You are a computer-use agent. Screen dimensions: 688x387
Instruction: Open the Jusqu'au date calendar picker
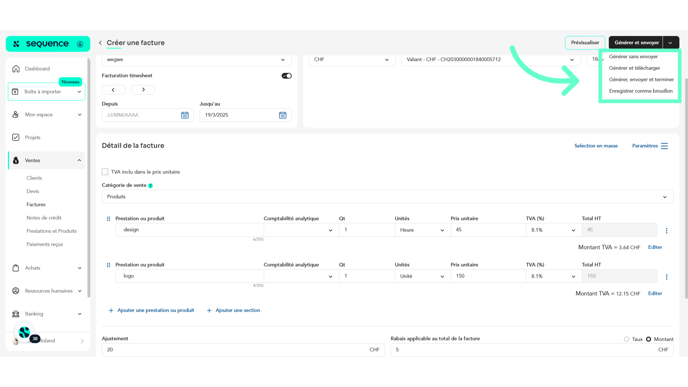283,115
